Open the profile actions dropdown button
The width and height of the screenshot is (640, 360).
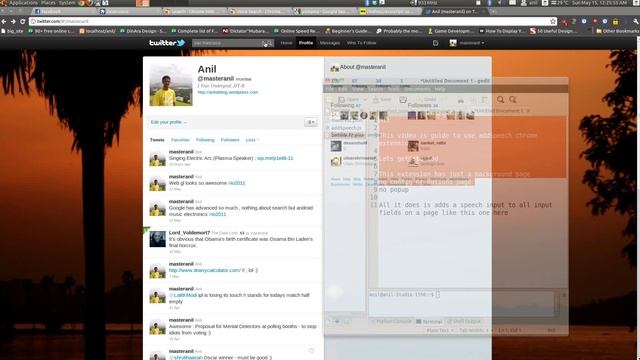pos(311,122)
